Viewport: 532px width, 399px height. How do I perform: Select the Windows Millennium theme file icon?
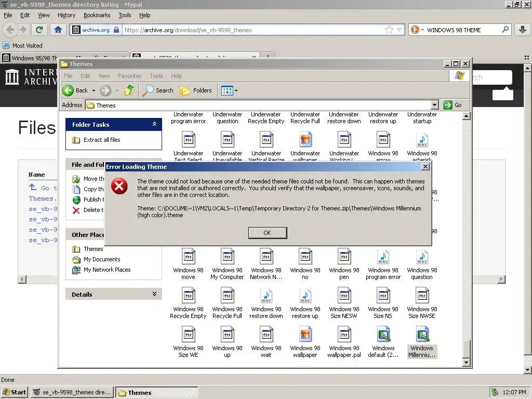click(x=422, y=334)
